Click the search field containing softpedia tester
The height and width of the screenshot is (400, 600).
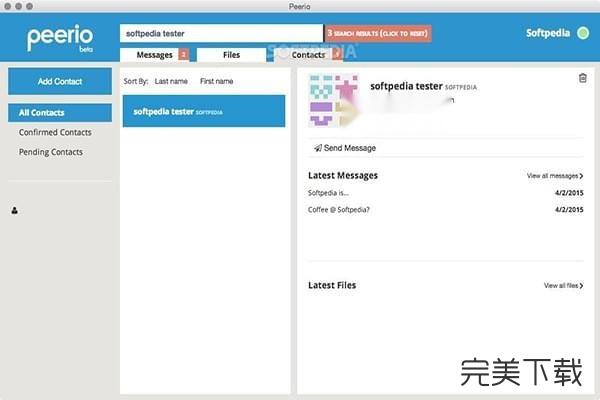(x=222, y=33)
